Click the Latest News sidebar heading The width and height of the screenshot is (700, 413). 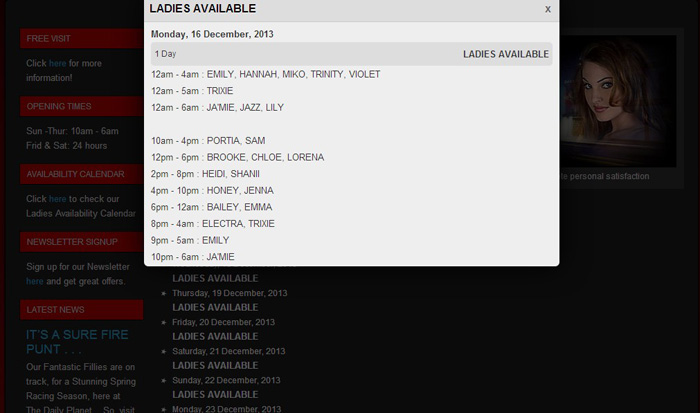(x=82, y=310)
